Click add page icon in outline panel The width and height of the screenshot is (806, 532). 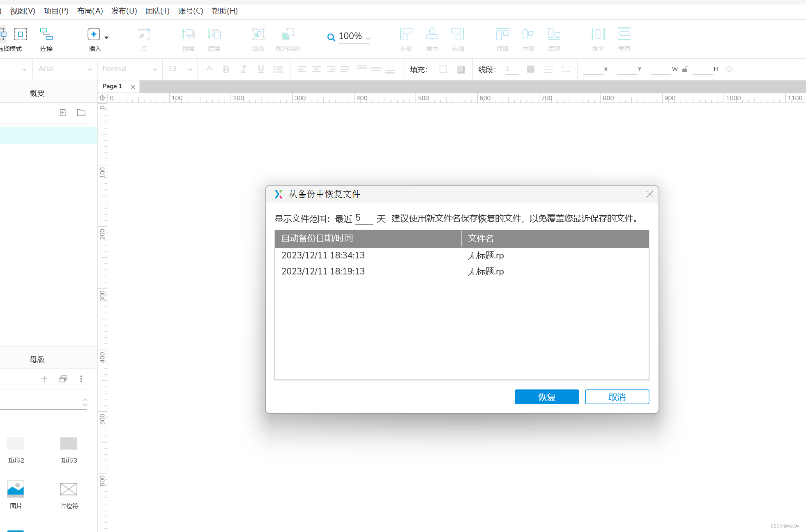pos(63,113)
